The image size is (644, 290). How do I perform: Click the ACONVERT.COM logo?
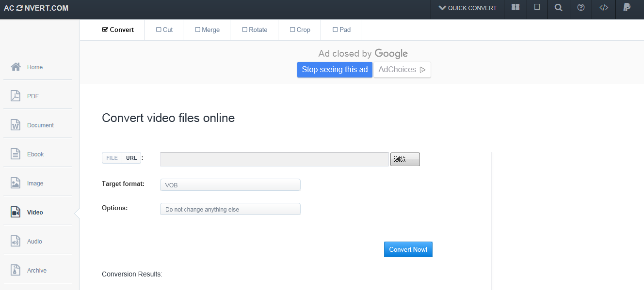pos(36,8)
